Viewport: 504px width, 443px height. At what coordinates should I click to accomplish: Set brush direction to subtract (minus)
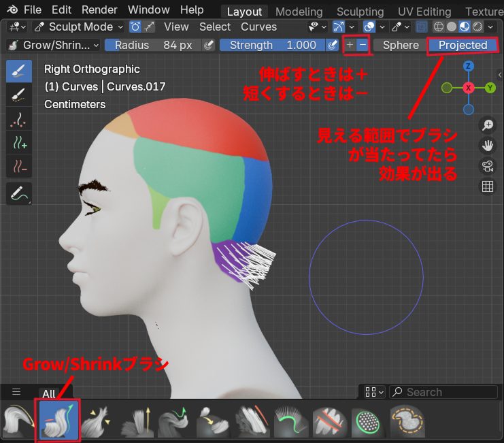[362, 45]
